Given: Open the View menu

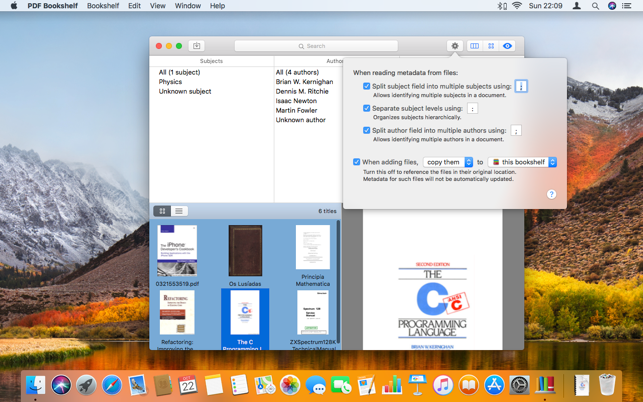Looking at the screenshot, I should (157, 6).
